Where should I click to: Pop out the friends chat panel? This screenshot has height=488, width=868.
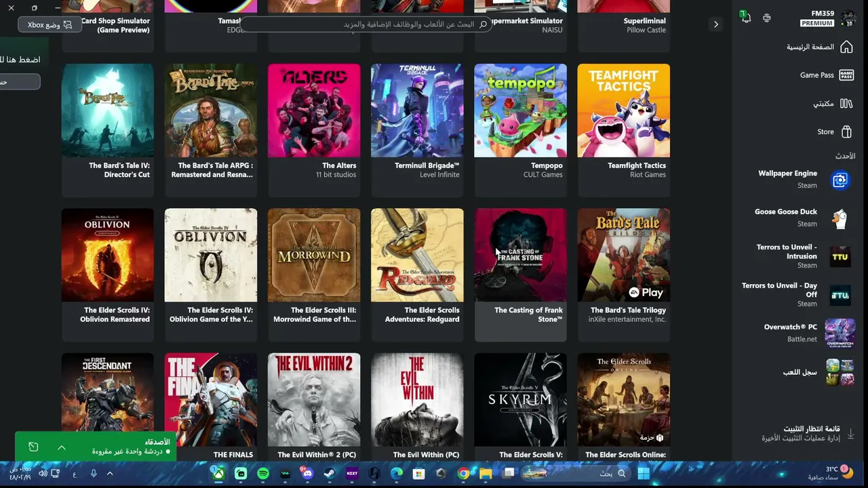pyautogui.click(x=33, y=447)
